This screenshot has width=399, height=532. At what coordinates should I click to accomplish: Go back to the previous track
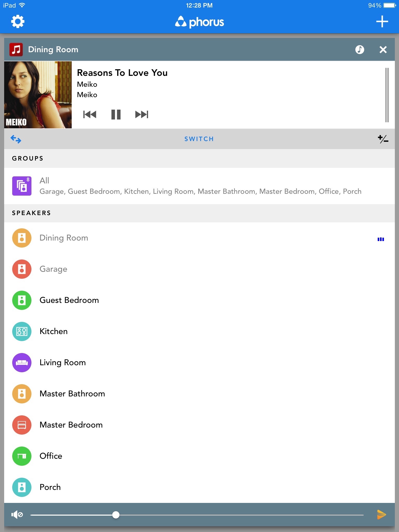coord(90,115)
